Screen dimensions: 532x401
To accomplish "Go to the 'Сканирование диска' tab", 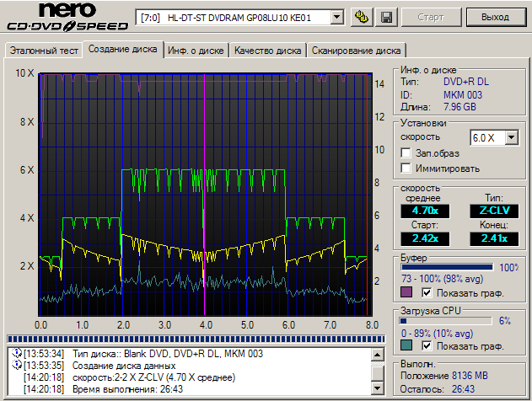I will [357, 51].
